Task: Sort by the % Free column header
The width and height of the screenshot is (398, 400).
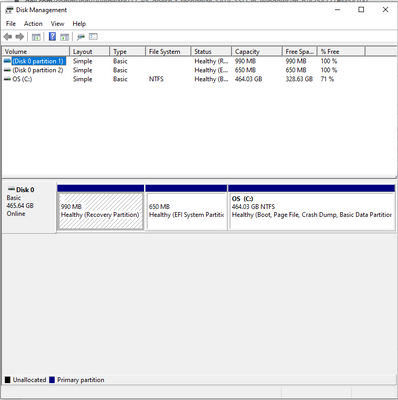Action: tap(341, 52)
